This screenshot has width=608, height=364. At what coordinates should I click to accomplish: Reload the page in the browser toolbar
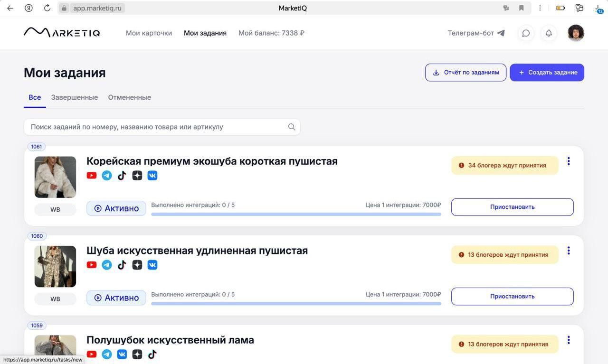tap(47, 8)
